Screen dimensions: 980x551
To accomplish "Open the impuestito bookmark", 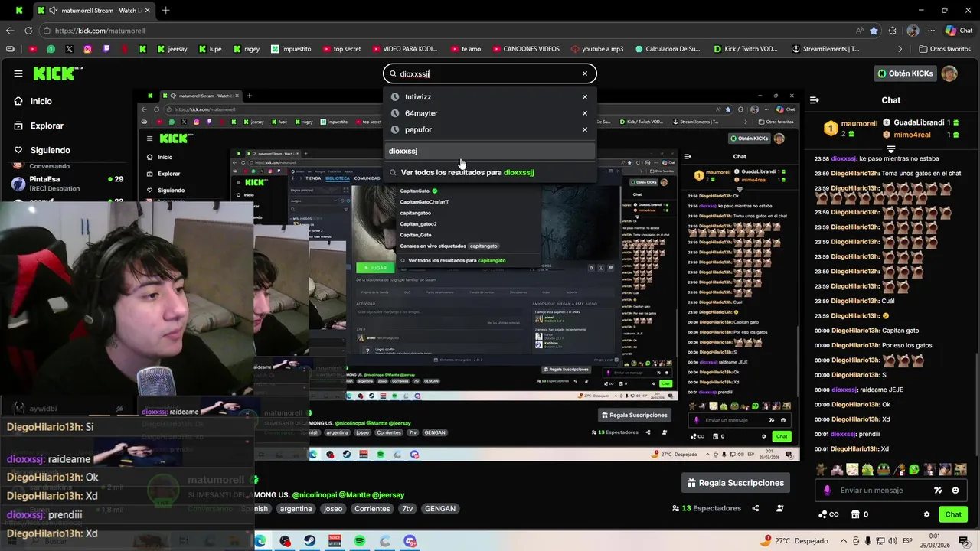I will (x=291, y=49).
